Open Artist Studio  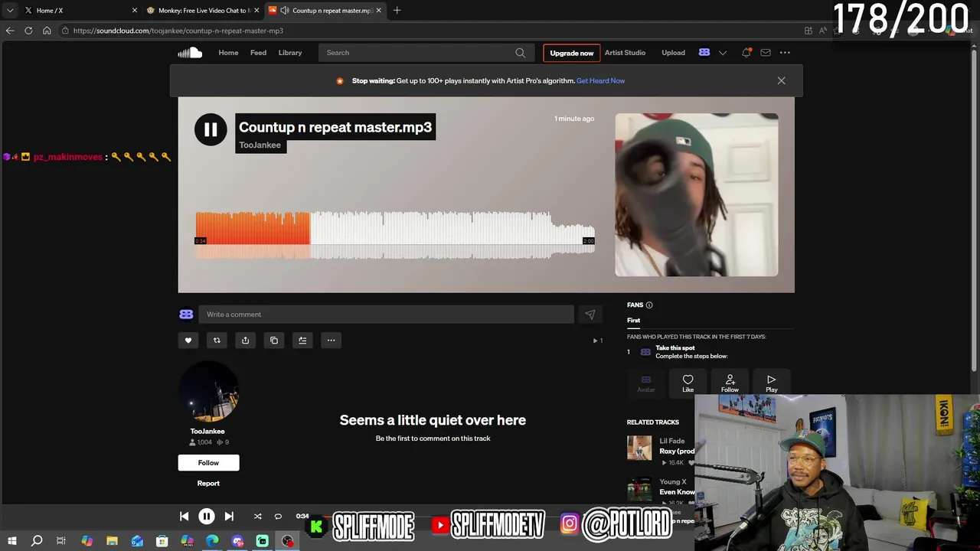point(625,53)
